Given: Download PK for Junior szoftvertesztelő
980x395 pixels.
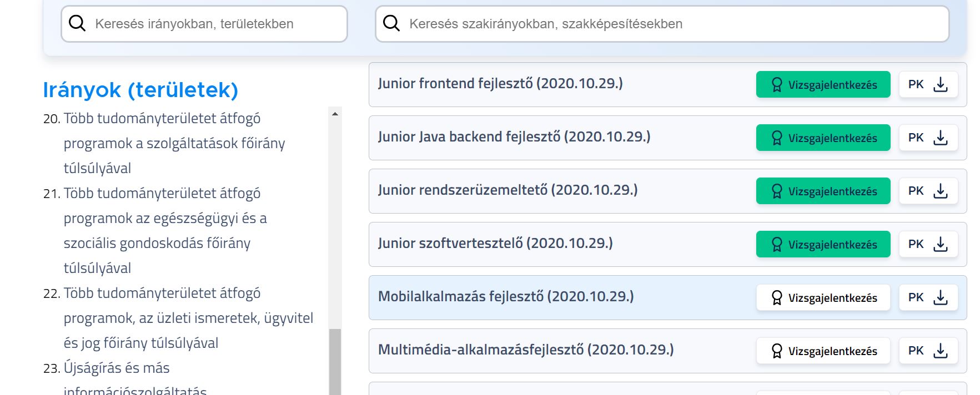Looking at the screenshot, I should pyautogui.click(x=928, y=244).
